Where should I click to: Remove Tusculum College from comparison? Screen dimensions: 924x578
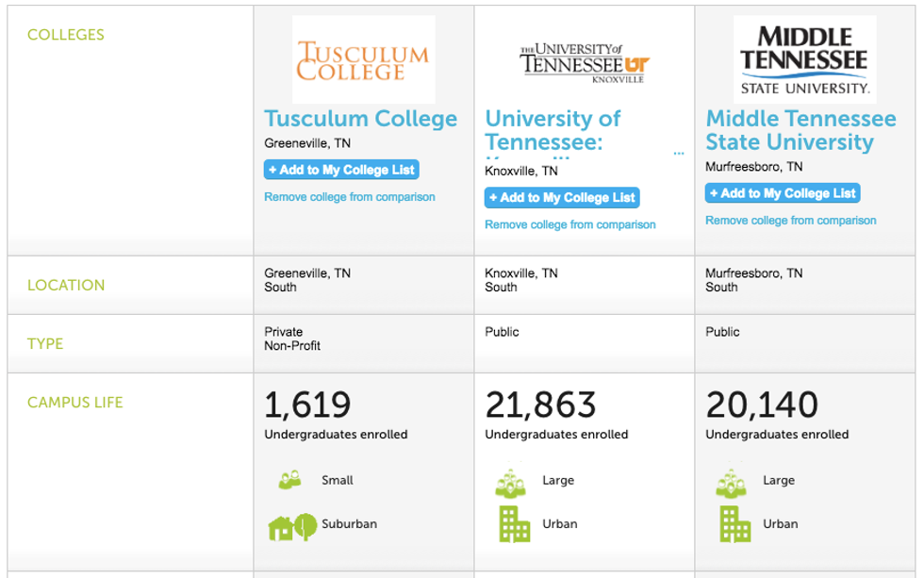coord(350,197)
